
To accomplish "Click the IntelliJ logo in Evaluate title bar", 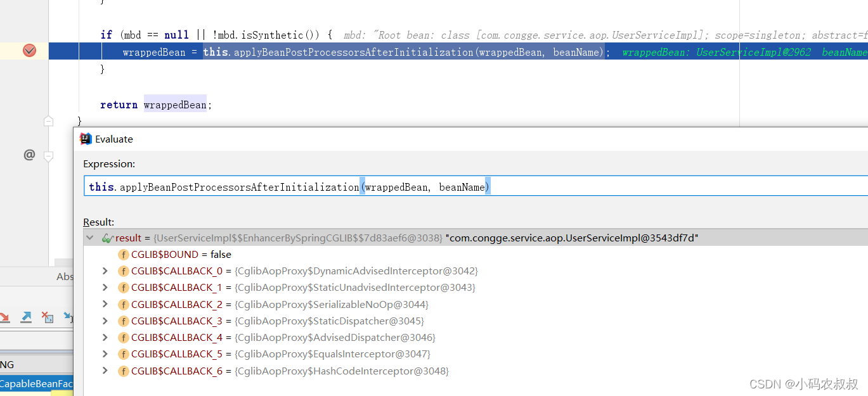I will 86,139.
